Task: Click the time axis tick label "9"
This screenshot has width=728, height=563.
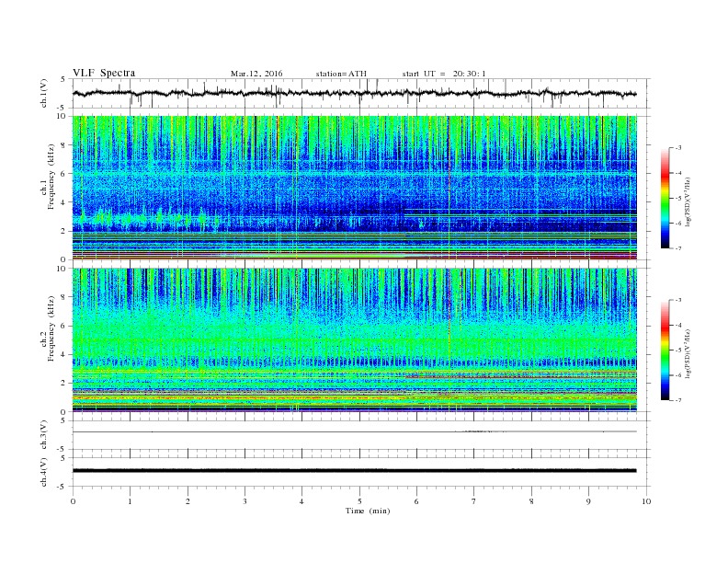Action: [x=588, y=501]
